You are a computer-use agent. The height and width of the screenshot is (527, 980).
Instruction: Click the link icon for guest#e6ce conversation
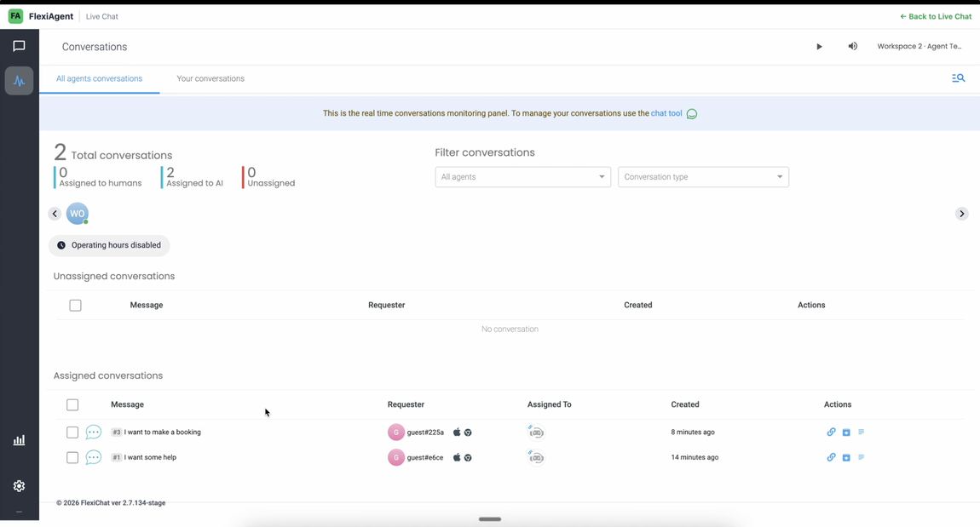pyautogui.click(x=831, y=458)
